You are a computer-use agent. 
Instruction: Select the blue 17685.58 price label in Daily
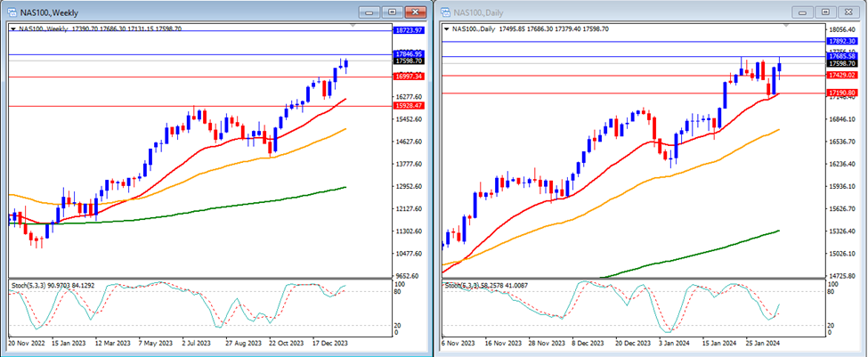pyautogui.click(x=841, y=56)
